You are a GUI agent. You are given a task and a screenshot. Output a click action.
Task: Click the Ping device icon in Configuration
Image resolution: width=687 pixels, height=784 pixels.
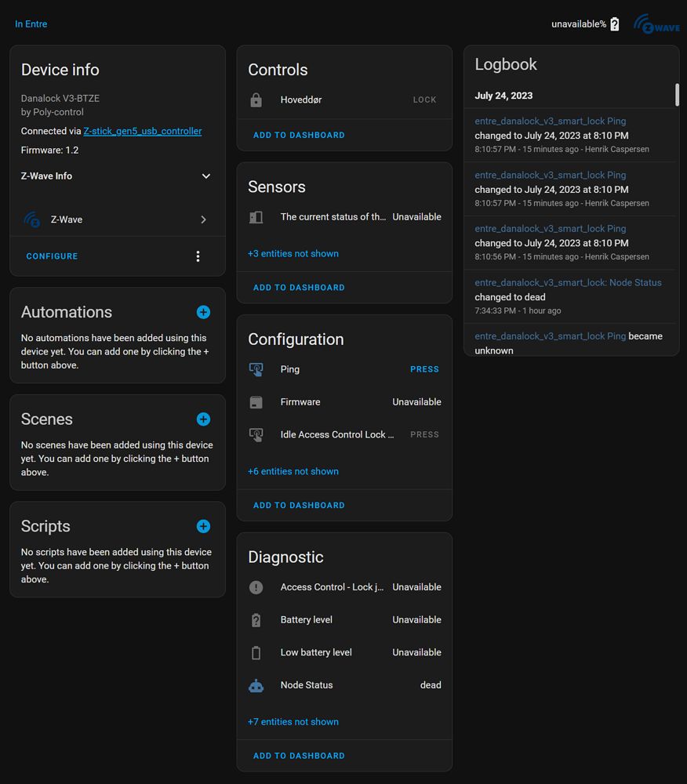coord(258,368)
